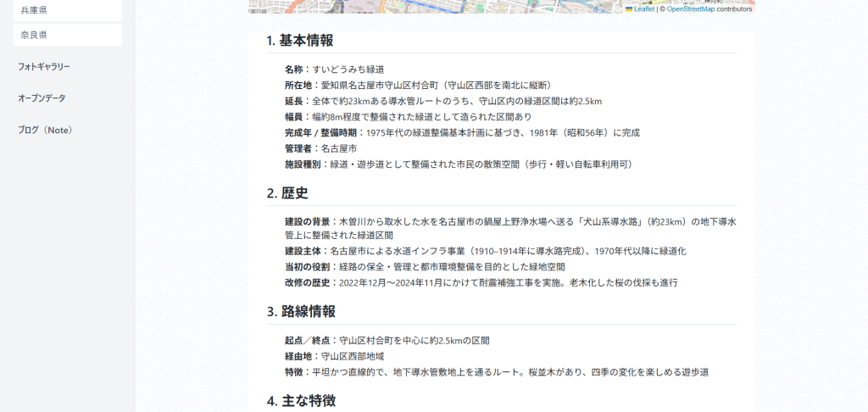Click the 名称 label in 基本情報
Viewport: 868px width, 412px height.
(x=294, y=70)
